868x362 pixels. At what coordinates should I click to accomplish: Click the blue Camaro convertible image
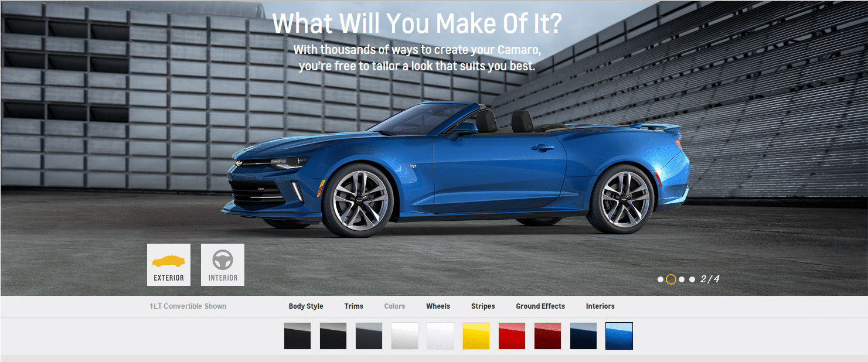coord(456,170)
